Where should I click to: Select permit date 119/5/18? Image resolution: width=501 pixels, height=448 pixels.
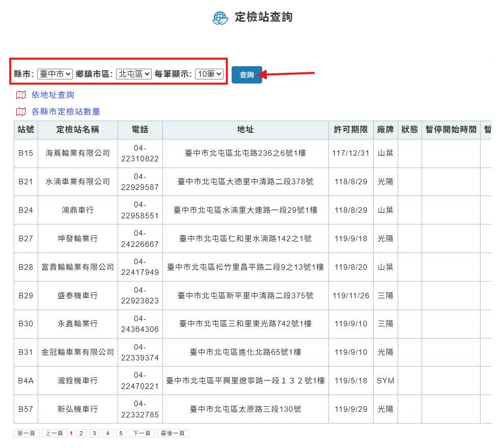tap(351, 381)
